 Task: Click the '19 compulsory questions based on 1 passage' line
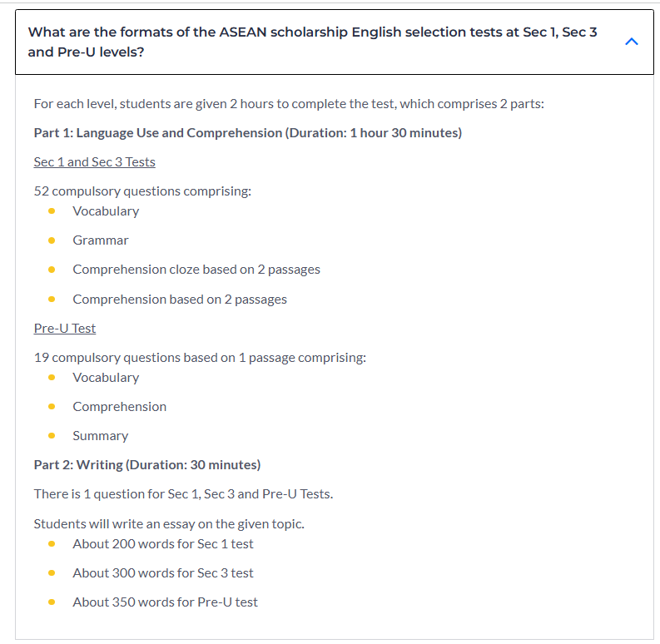(200, 357)
